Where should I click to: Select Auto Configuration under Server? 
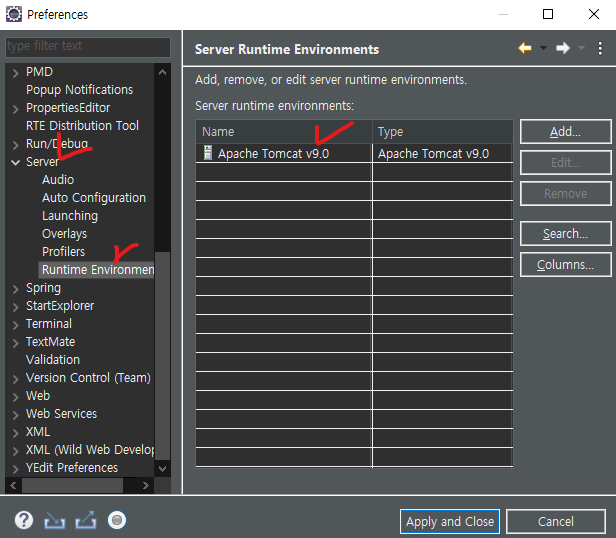tap(94, 198)
